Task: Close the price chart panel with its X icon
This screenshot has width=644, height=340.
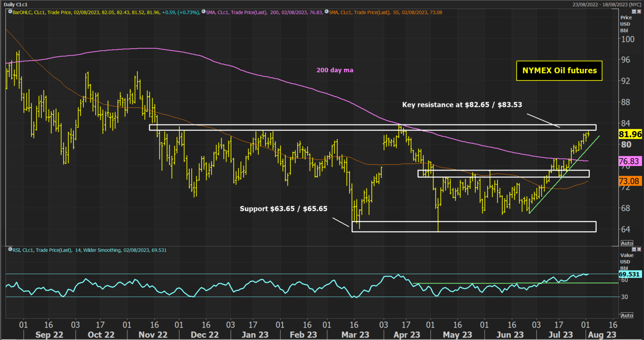Action: tap(639, 12)
